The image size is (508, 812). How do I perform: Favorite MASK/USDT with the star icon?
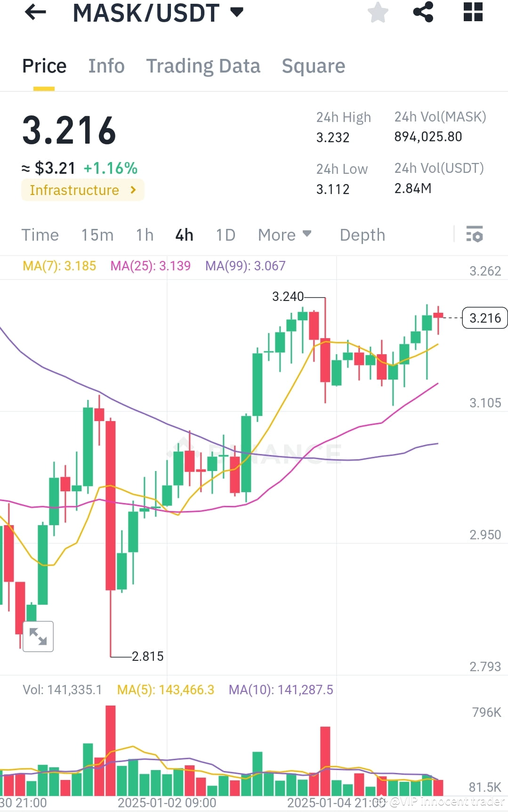coord(378,13)
